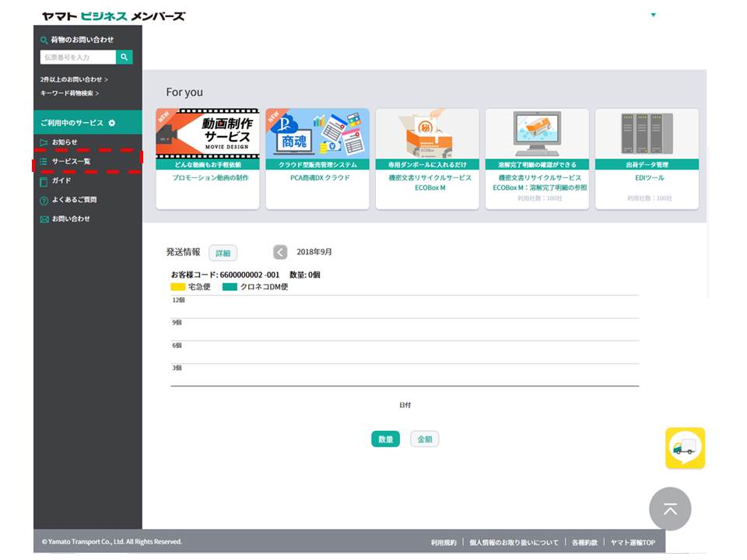Click the search magnifier button beside tracking input
The image size is (747, 560).
pyautogui.click(x=124, y=57)
